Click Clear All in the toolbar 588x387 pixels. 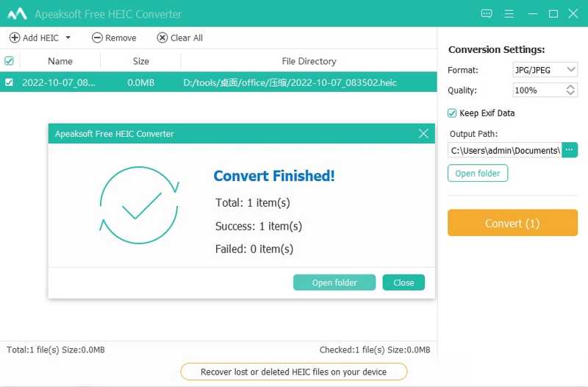point(180,38)
